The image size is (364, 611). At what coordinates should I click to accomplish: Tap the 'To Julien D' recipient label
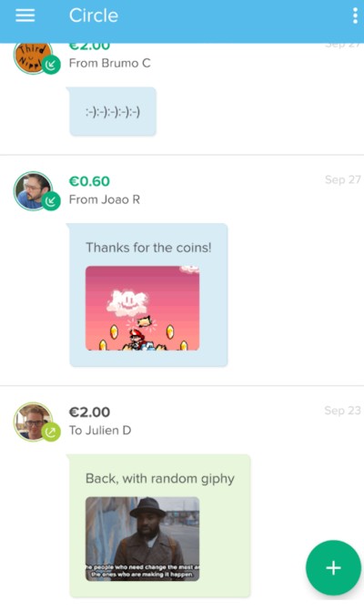[100, 430]
